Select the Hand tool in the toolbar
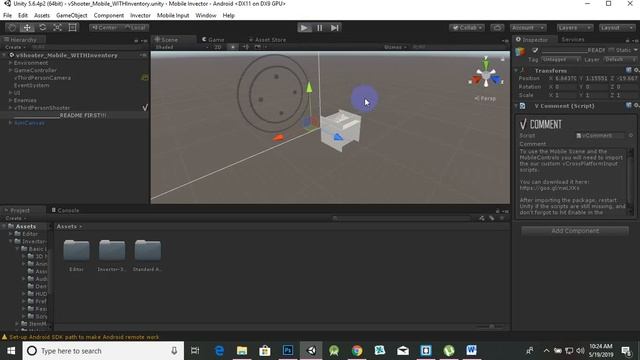This screenshot has width=640, height=360. tap(12, 28)
